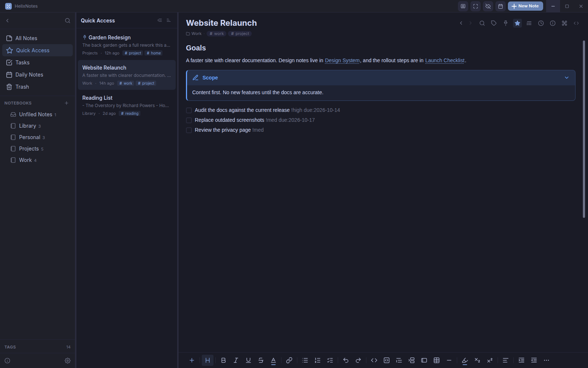Viewport: 588px width, 368px height.
Task: Switch to source view with code brackets icon
Action: pyautogui.click(x=576, y=23)
